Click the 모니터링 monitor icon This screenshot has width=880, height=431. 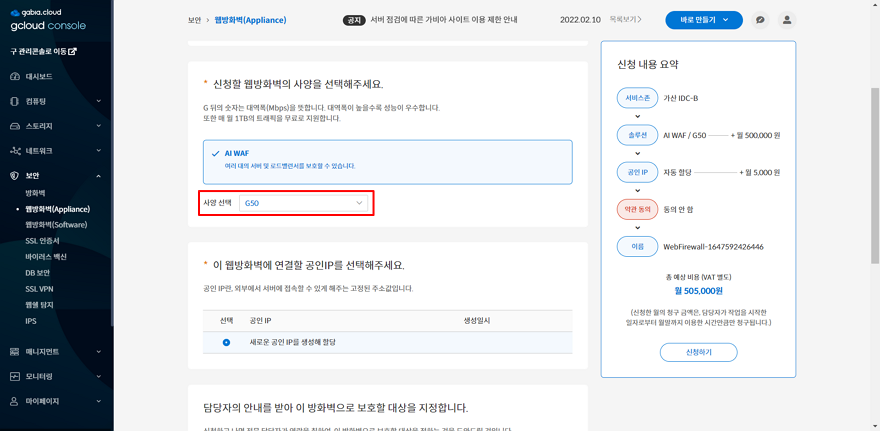pos(15,376)
